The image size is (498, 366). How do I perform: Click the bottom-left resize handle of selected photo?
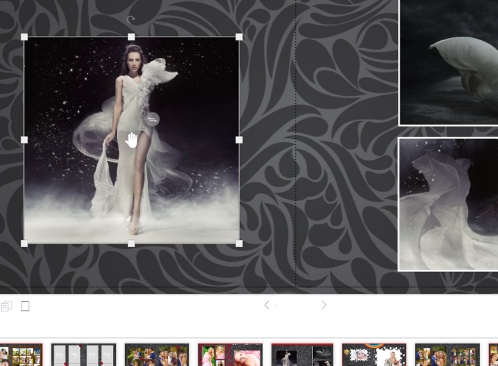pyautogui.click(x=24, y=244)
